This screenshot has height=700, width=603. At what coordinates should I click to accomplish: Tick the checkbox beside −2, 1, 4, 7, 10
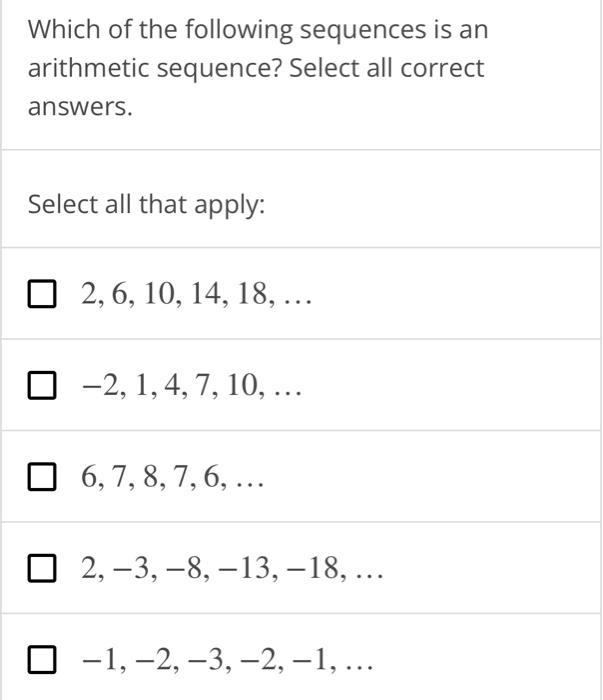42,385
